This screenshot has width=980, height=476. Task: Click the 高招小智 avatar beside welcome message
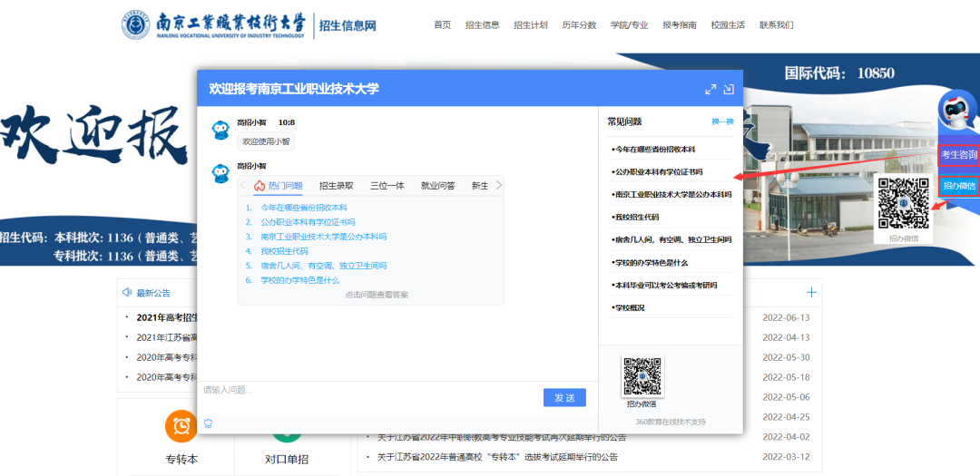pos(220,131)
